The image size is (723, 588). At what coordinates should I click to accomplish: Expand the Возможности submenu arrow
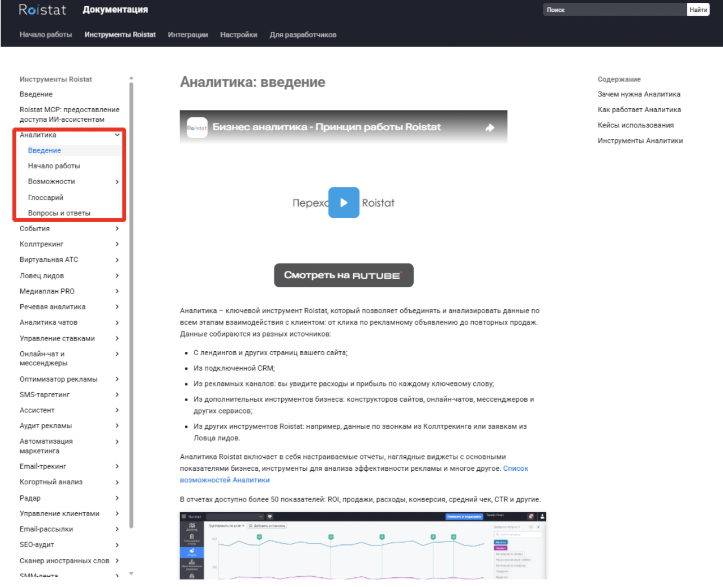coord(117,182)
